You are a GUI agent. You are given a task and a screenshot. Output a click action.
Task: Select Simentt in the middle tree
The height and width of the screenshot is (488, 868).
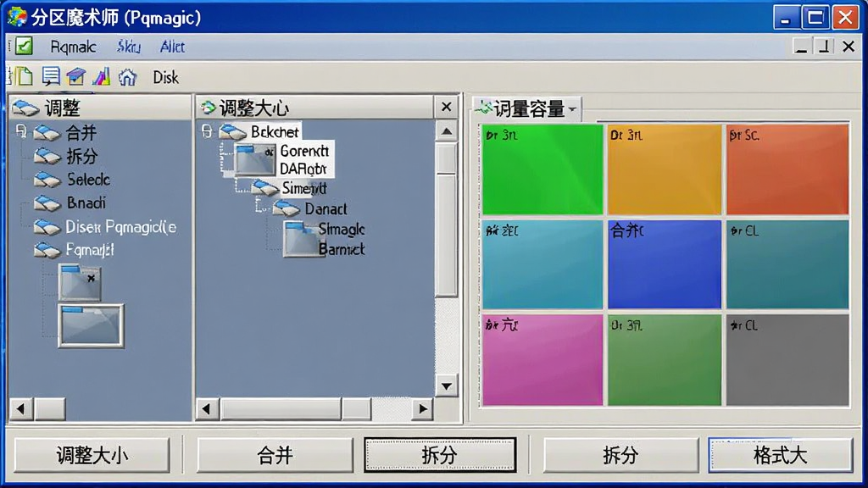(304, 188)
